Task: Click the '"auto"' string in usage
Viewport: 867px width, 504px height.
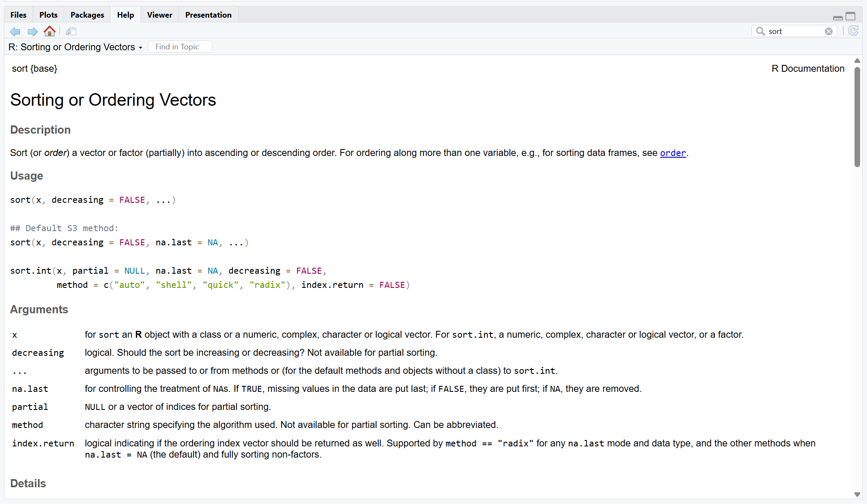Action: 129,285
